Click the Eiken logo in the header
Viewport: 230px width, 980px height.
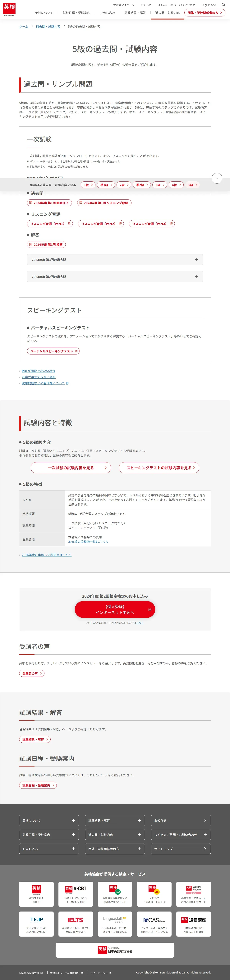(10, 9)
